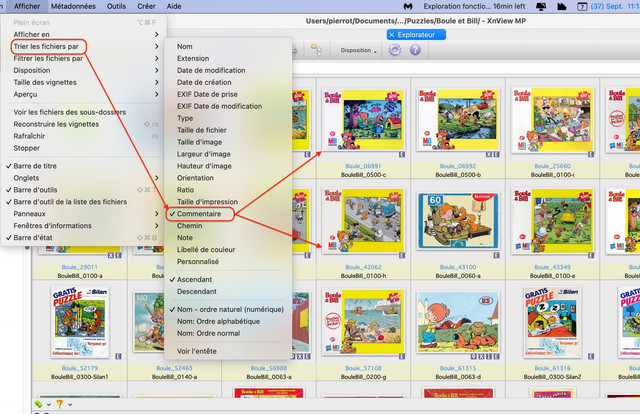Open the Disposition dropdown in the toolbar

[x=358, y=50]
